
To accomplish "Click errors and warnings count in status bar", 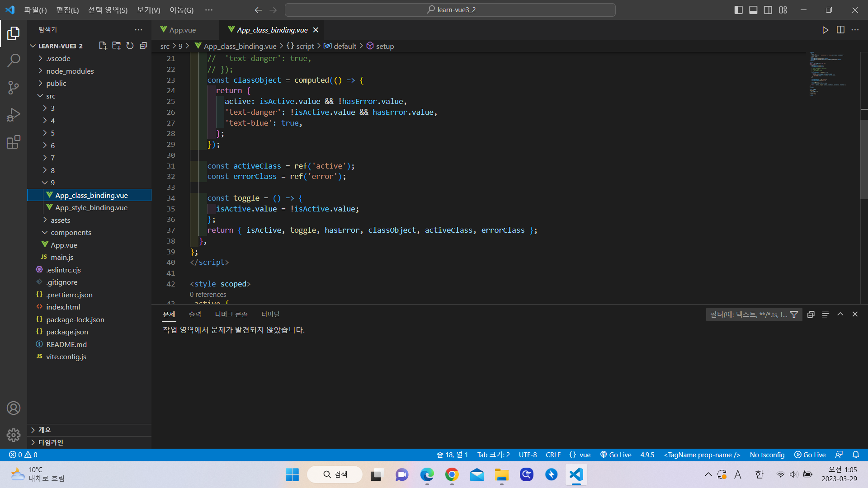I will pyautogui.click(x=23, y=455).
